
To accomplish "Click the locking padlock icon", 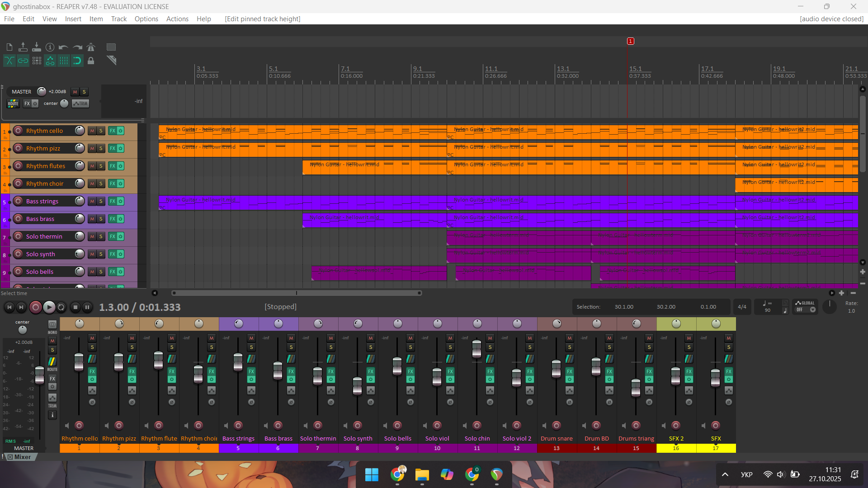I will pyautogui.click(x=91, y=61).
